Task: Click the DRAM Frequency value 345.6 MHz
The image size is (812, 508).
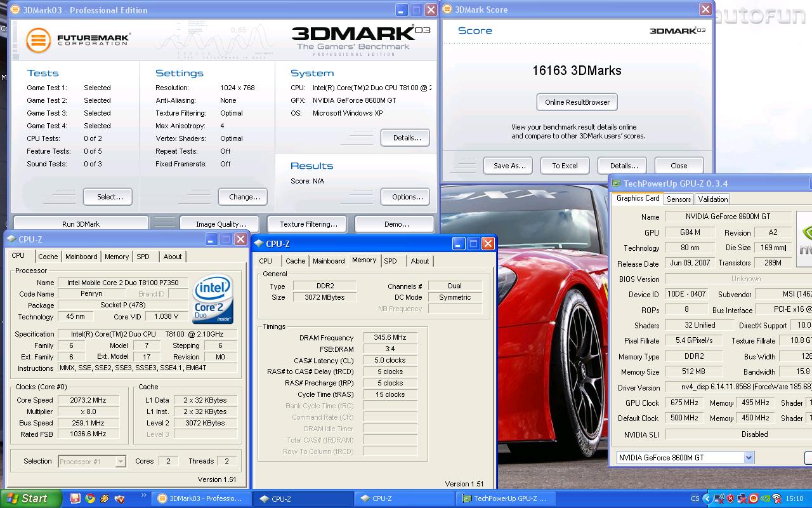Action: [x=390, y=338]
